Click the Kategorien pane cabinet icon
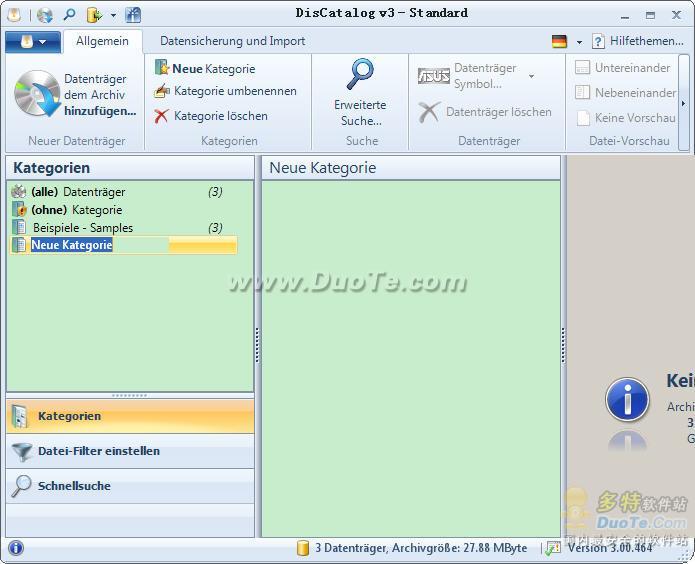The height and width of the screenshot is (564, 695). coord(20,416)
